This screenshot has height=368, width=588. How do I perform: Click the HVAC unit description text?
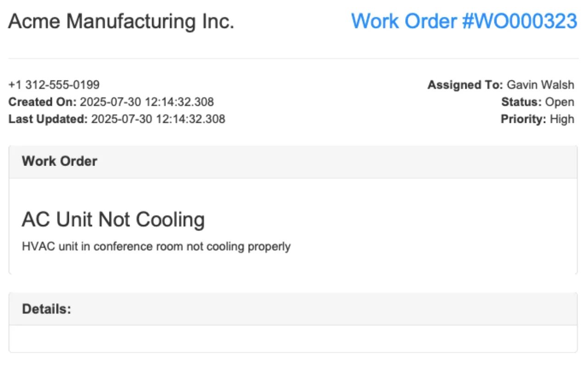click(x=156, y=247)
